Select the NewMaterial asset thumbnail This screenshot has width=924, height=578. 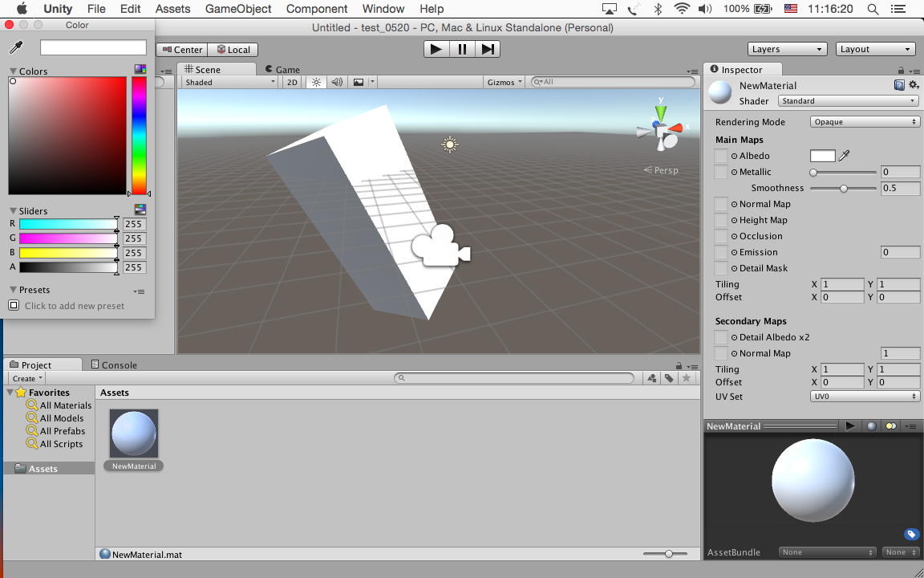tap(134, 433)
